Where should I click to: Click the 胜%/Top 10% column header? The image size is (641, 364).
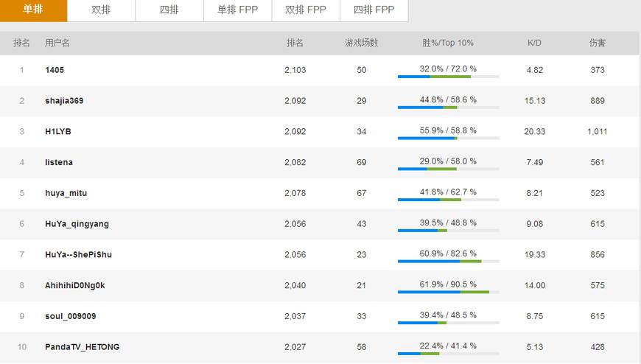(x=448, y=43)
